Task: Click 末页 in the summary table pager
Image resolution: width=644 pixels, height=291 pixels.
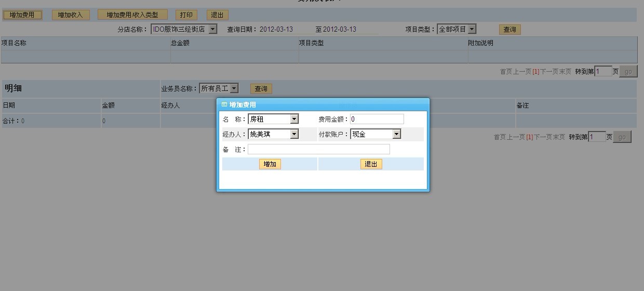Action: (x=565, y=72)
